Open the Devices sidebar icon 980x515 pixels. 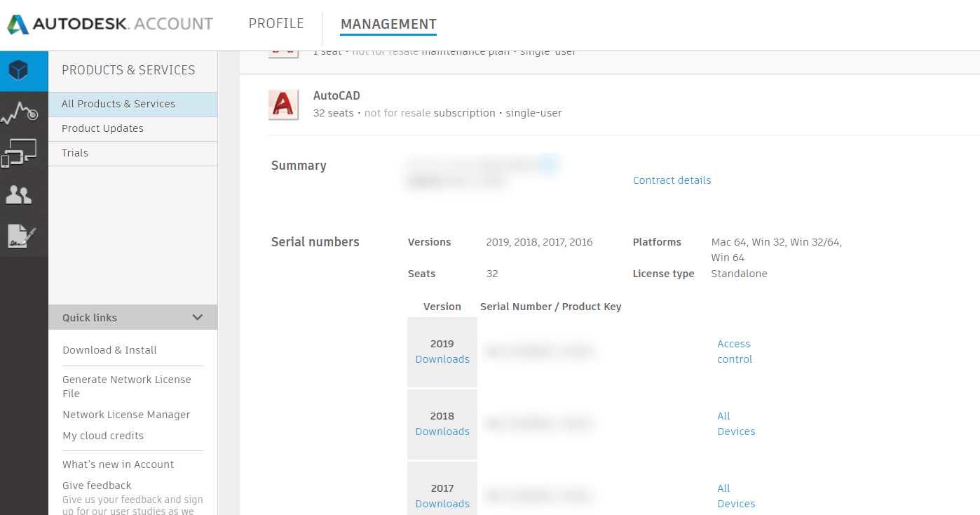click(x=19, y=153)
